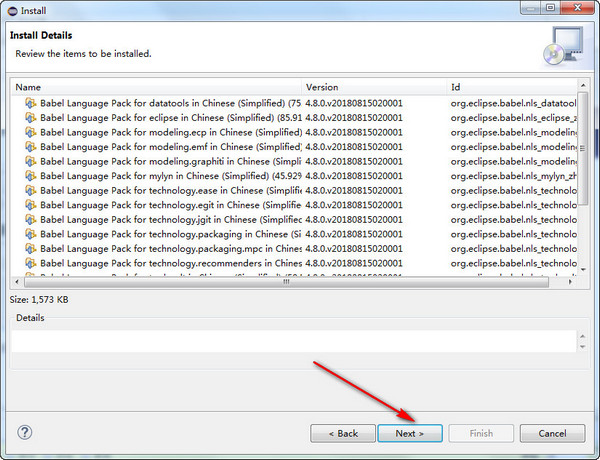The width and height of the screenshot is (600, 460).
Task: Click inside the Details text area
Action: (x=294, y=341)
